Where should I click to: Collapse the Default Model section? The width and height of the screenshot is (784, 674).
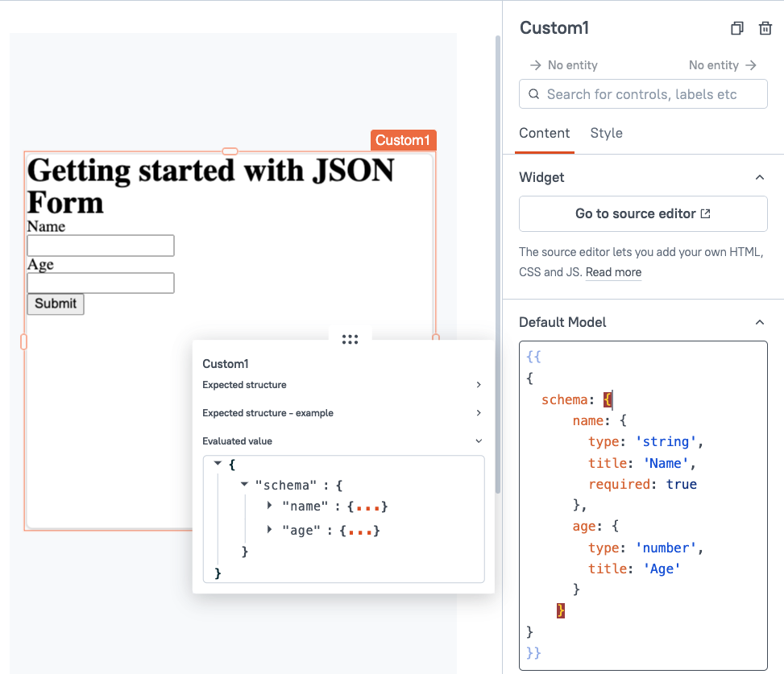[759, 322]
